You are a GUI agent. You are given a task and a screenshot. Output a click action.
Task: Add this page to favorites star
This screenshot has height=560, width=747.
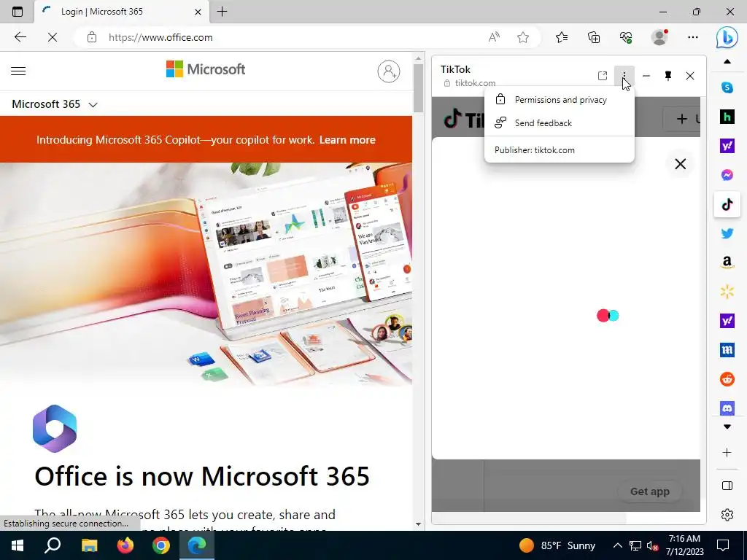click(523, 37)
